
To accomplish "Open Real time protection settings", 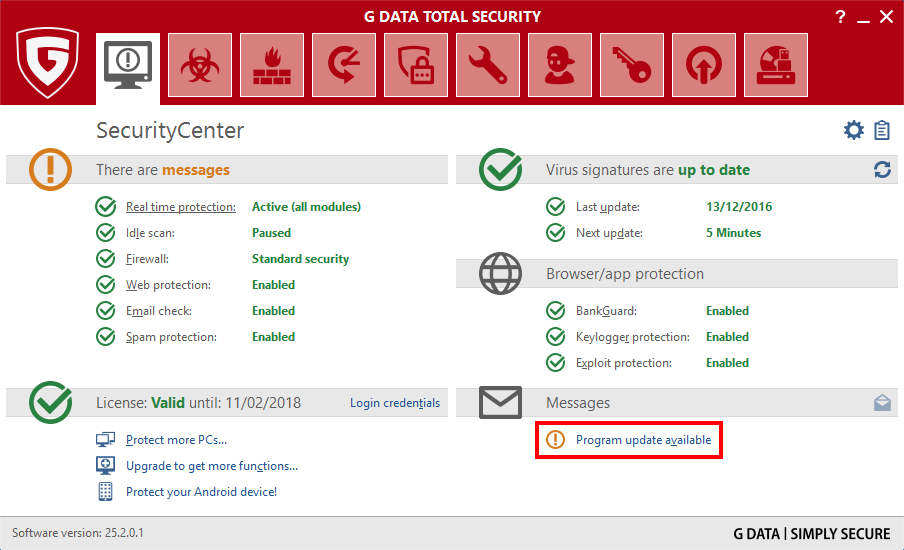I will (180, 207).
